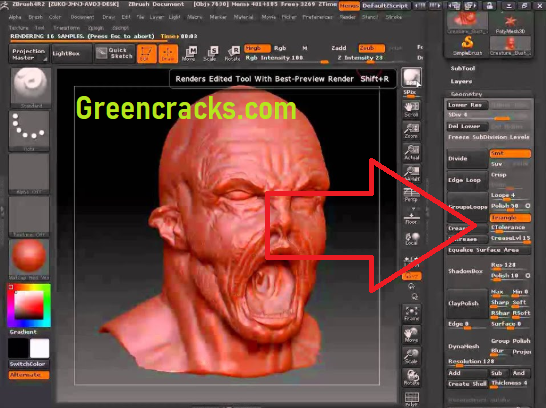Expand the SubTool palette section
546x408 pixels.
[463, 68]
